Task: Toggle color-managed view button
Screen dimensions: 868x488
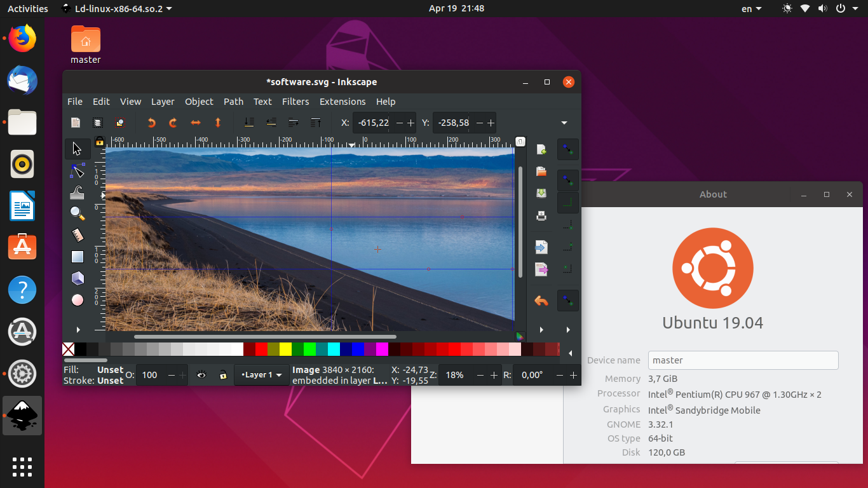Action: click(520, 336)
